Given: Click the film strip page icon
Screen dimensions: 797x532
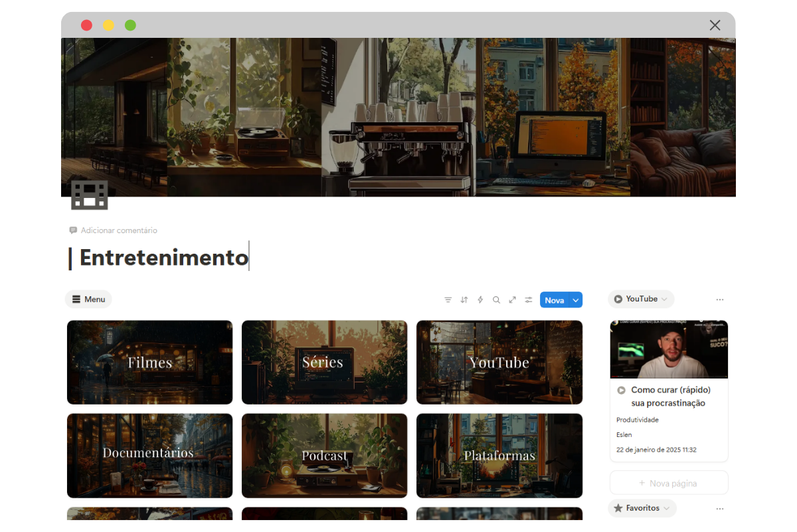Looking at the screenshot, I should [x=89, y=195].
